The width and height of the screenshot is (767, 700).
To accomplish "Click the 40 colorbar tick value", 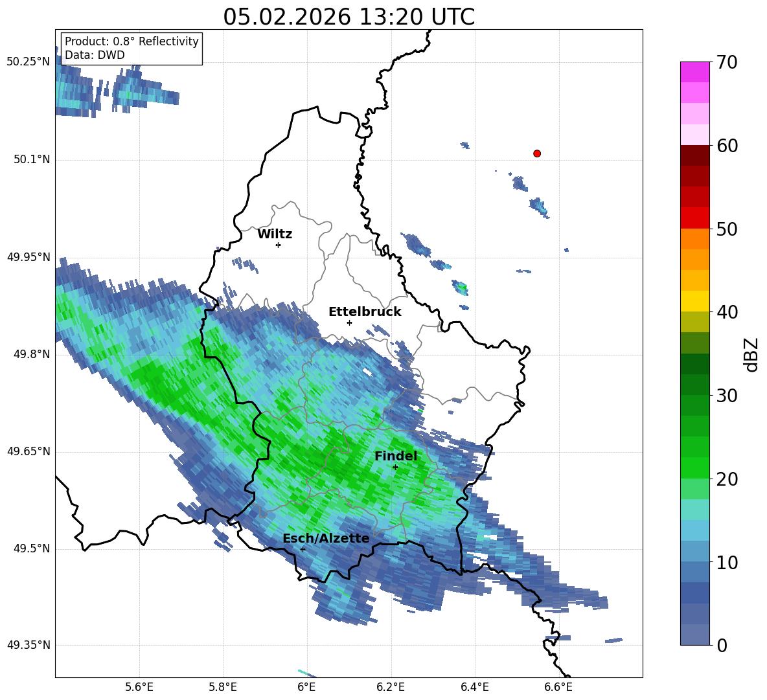I will click(727, 312).
